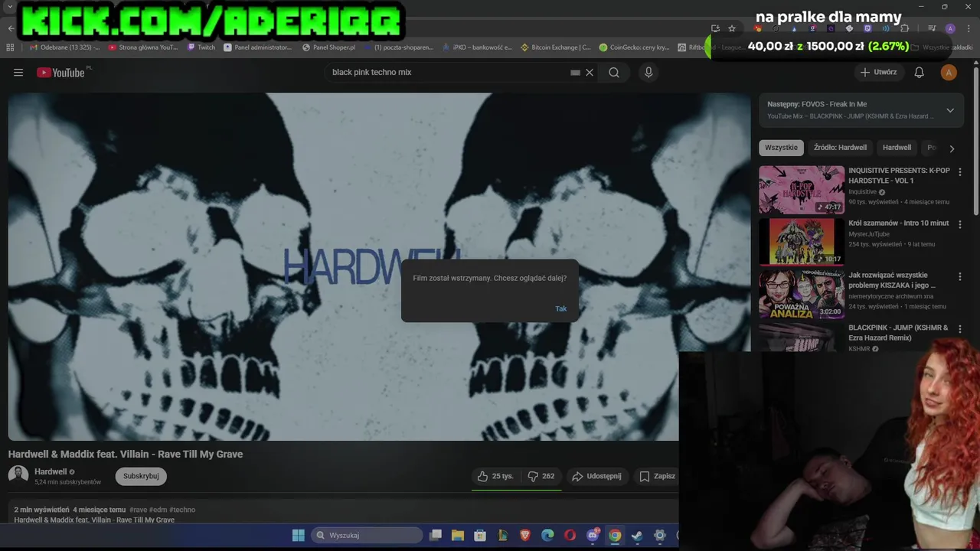Go to the YouTube home logo
This screenshot has height=551, width=980.
(x=60, y=73)
